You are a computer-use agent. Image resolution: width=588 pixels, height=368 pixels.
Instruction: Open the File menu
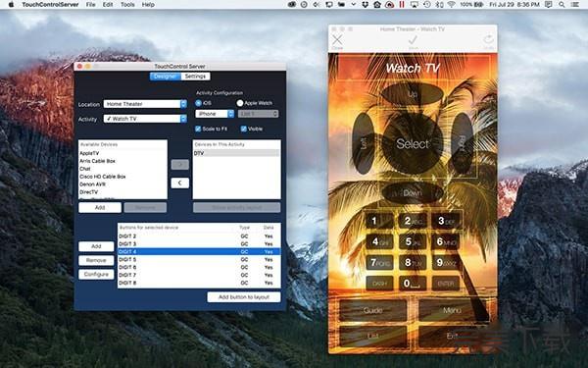90,5
